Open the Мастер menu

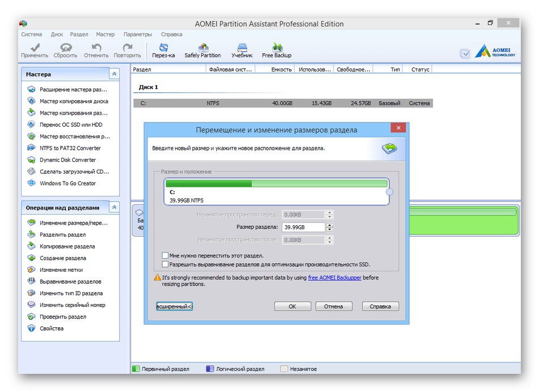tap(105, 35)
